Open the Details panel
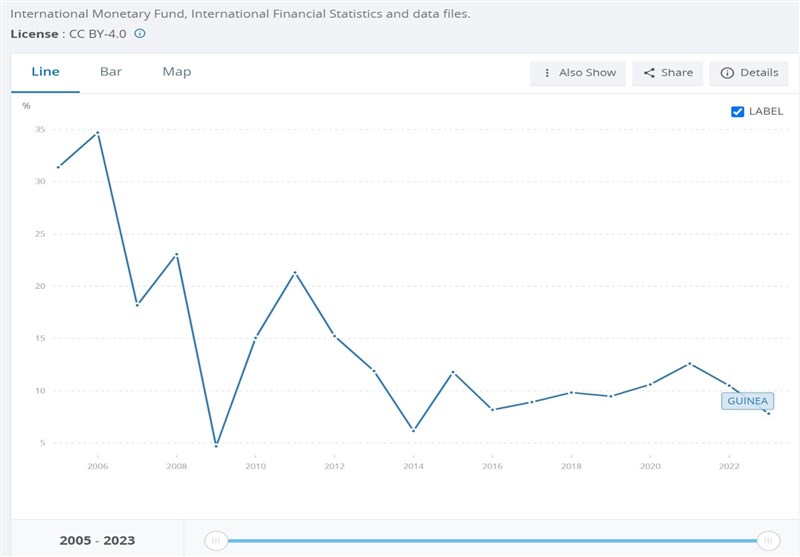The height and width of the screenshot is (557, 800). click(748, 73)
